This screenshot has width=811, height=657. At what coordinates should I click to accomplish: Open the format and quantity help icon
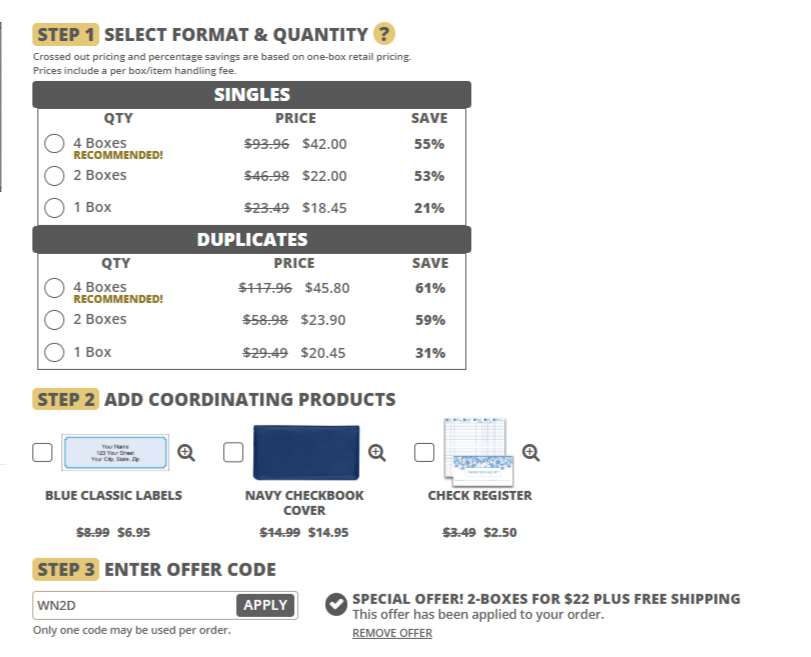coord(384,34)
